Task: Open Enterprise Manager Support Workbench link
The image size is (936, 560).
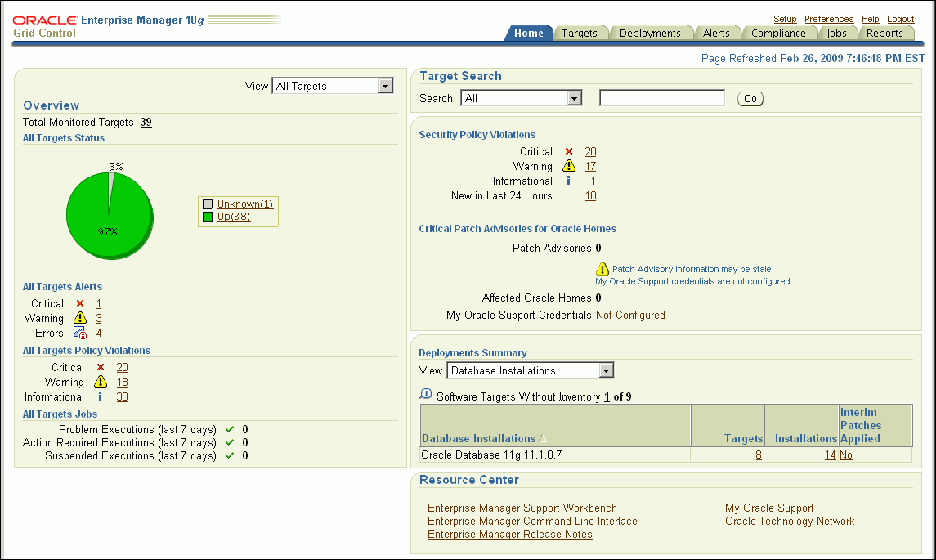Action: pos(522,508)
